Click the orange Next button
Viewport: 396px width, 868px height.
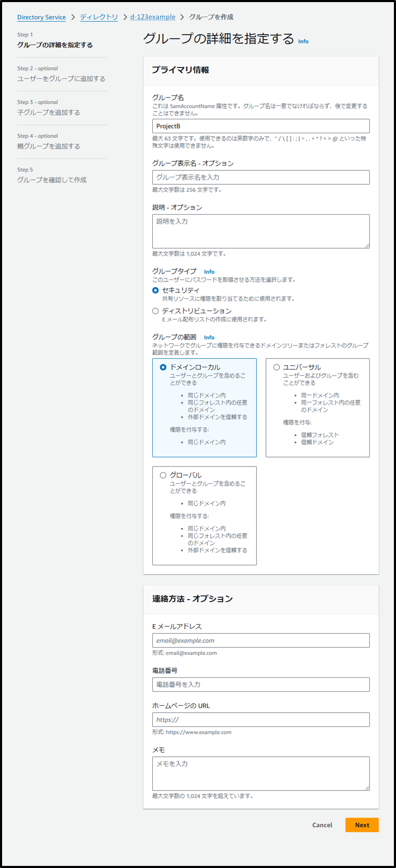pos(362,825)
